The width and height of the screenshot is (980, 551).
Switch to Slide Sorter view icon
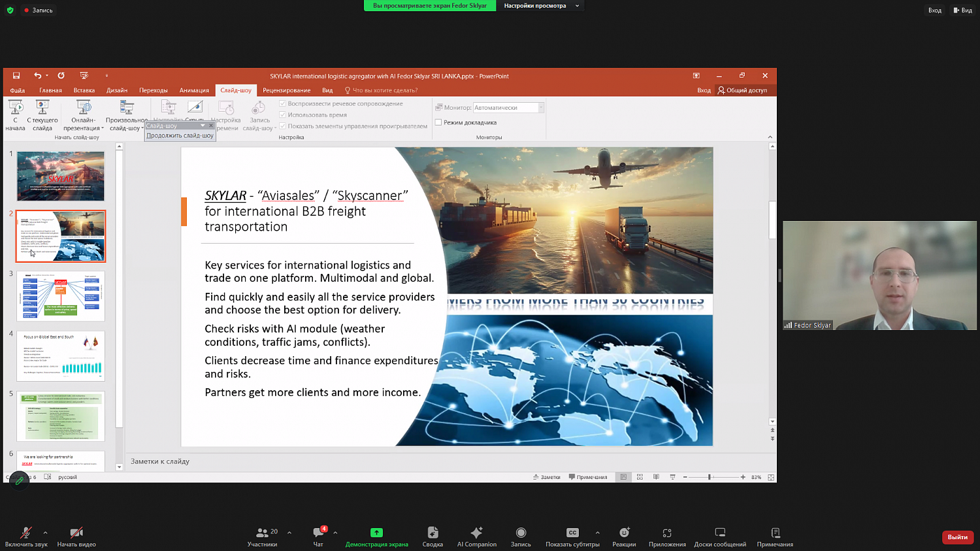tap(640, 477)
